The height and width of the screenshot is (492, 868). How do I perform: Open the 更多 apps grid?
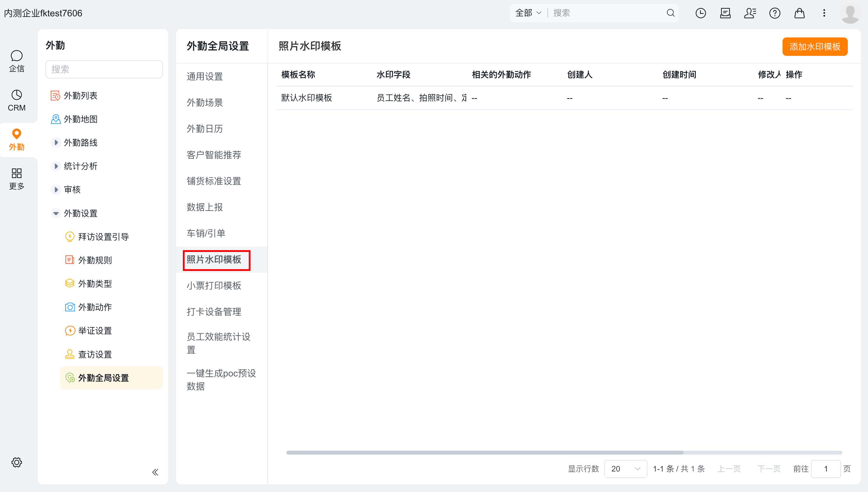17,179
